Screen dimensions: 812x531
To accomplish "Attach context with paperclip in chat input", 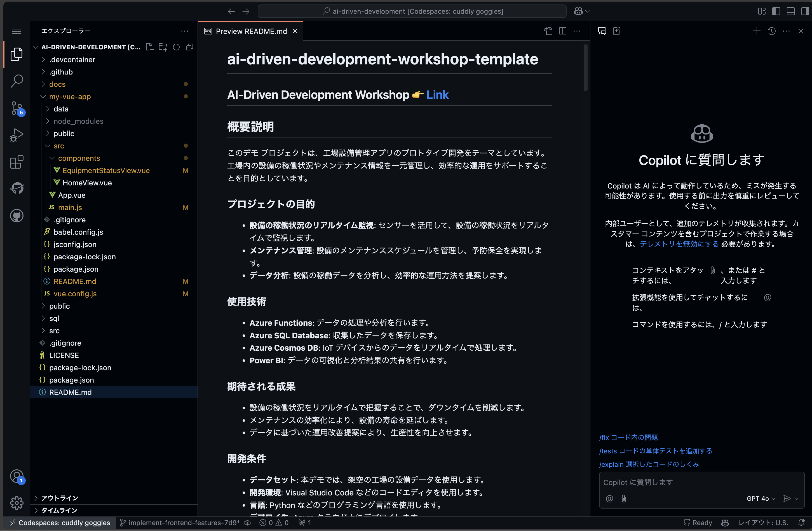I will pyautogui.click(x=624, y=499).
